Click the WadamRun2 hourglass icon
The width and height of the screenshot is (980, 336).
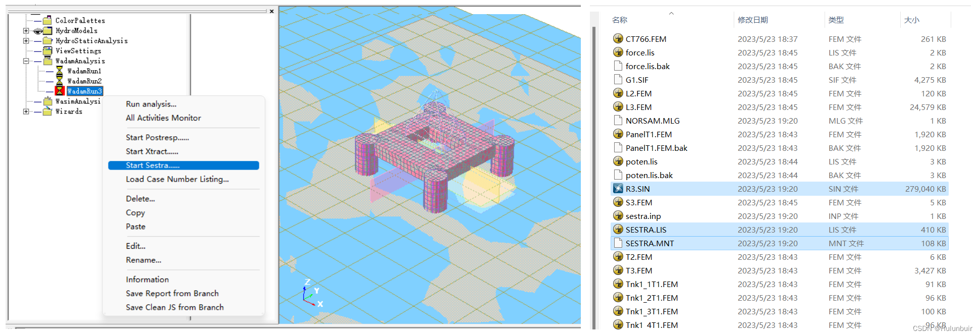pyautogui.click(x=60, y=81)
